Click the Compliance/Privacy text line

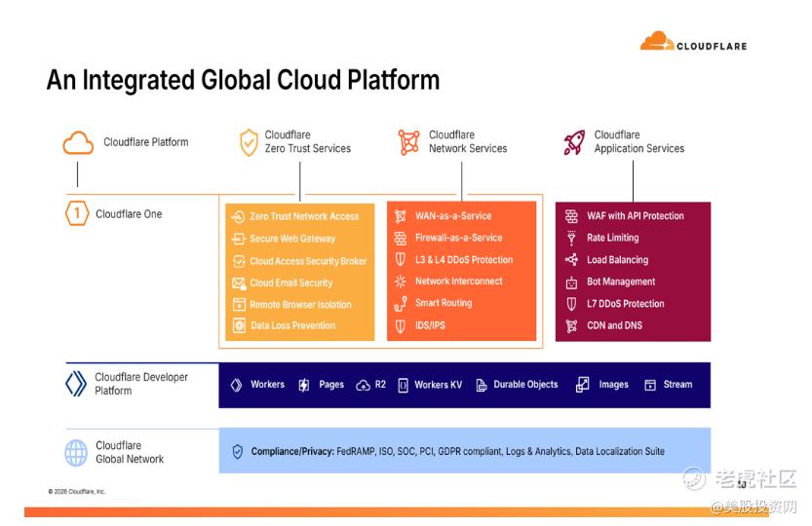pos(458,451)
